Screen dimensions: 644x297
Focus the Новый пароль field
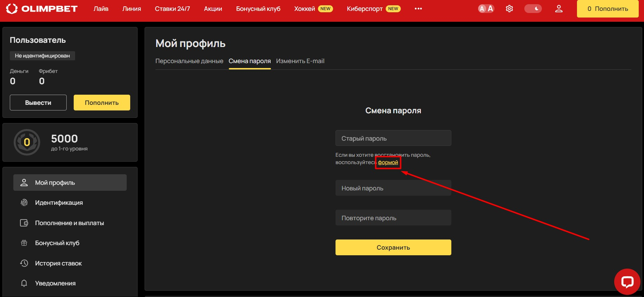pos(393,188)
